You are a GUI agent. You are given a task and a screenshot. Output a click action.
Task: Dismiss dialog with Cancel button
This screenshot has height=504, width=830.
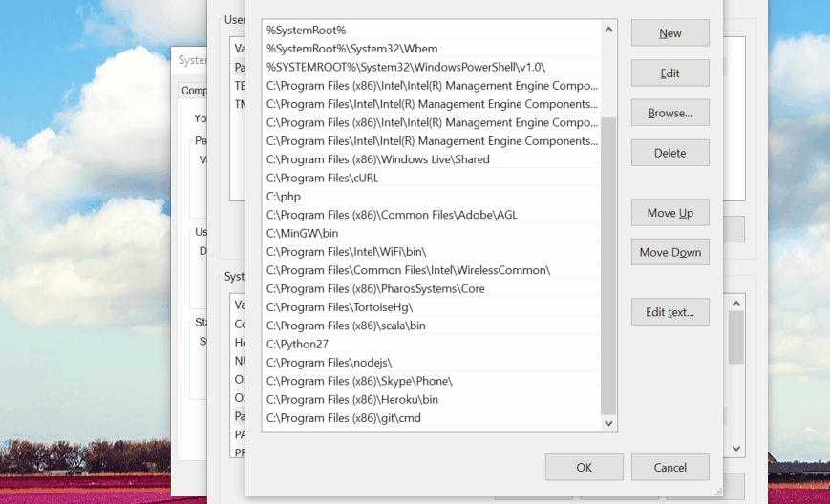(670, 467)
